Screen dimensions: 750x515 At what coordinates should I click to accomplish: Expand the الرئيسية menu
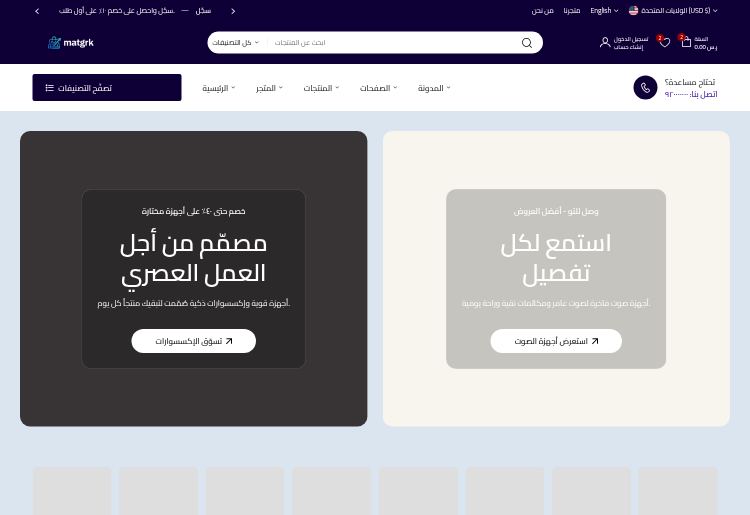(219, 88)
